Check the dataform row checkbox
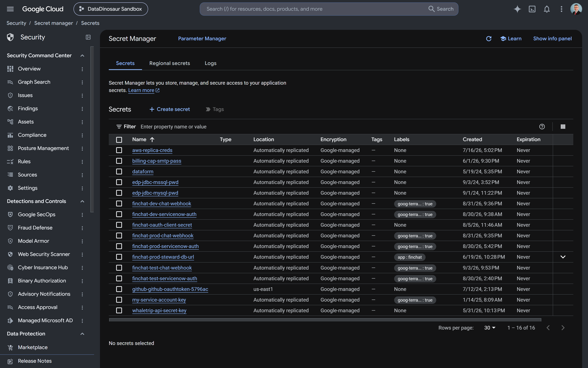Screen dimensions: 588x368 (119, 172)
